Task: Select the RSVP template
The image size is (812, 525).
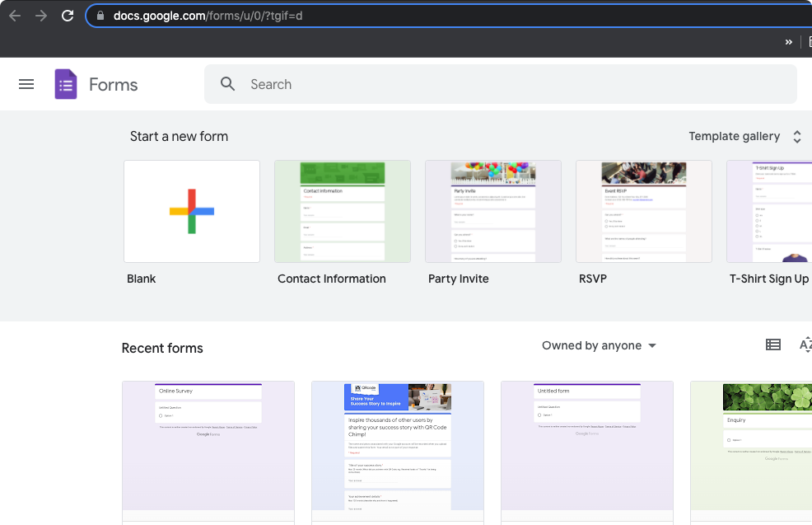Action: coord(644,212)
